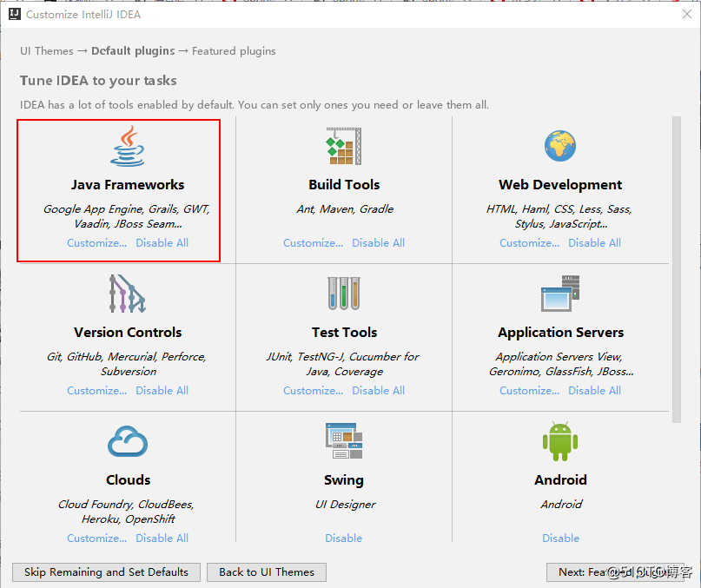This screenshot has height=588, width=701.
Task: Click the Build Tools heading
Action: [x=344, y=185]
